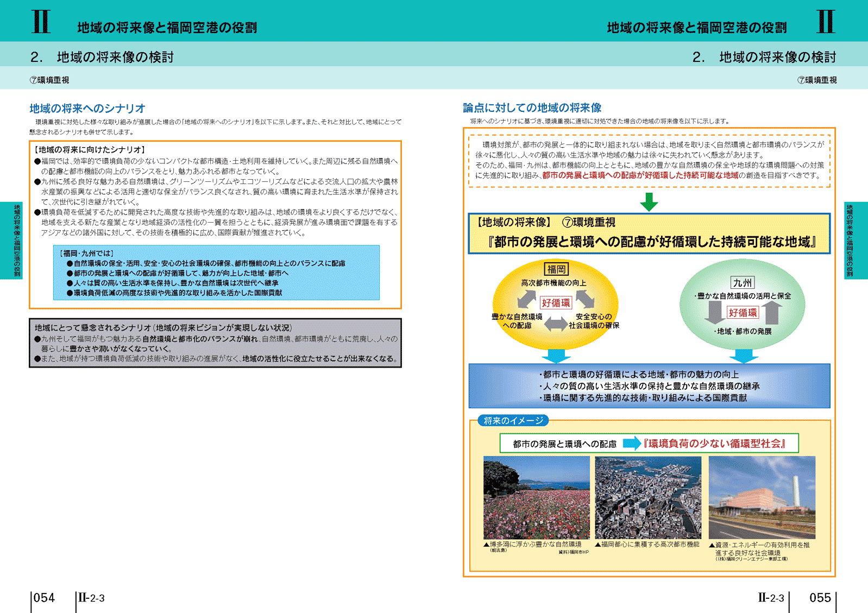Open the left vertical side tab 地域の将来像と福岡空港の役割
This screenshot has height=613, width=868.
tap(11, 241)
